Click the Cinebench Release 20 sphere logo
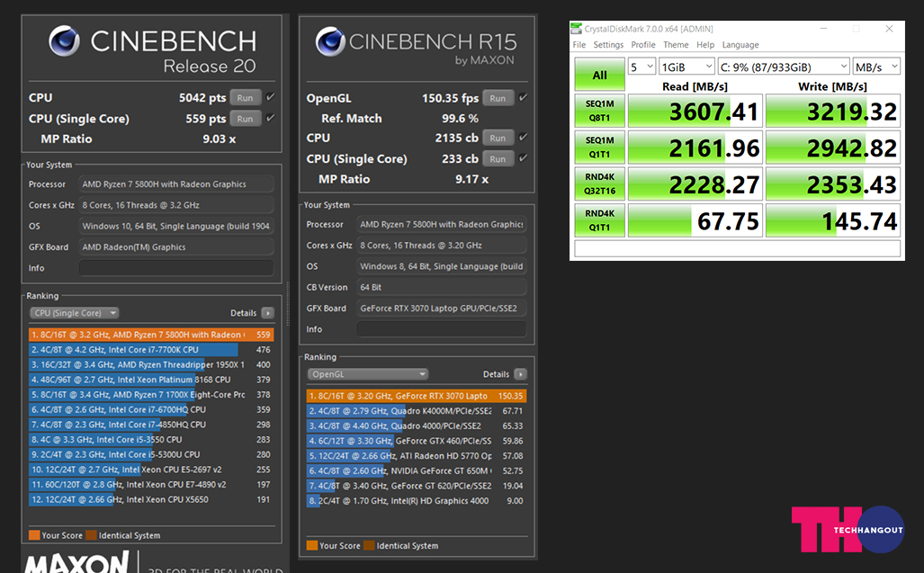This screenshot has height=573, width=924. (64, 40)
